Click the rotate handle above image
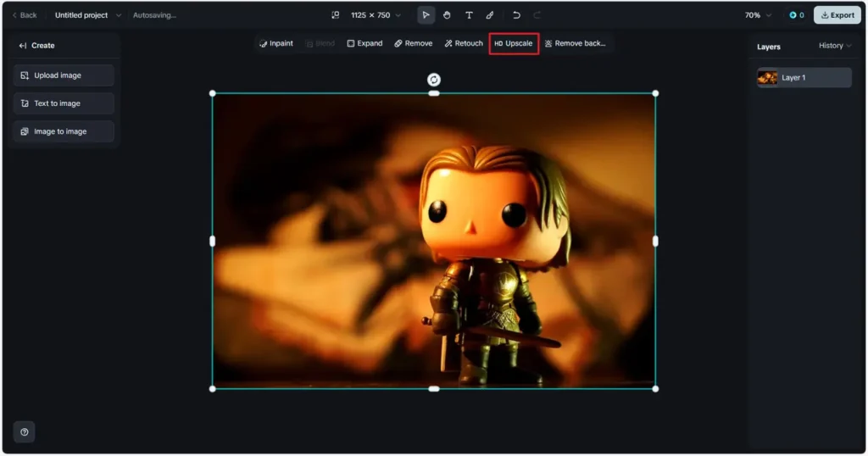 pos(434,80)
